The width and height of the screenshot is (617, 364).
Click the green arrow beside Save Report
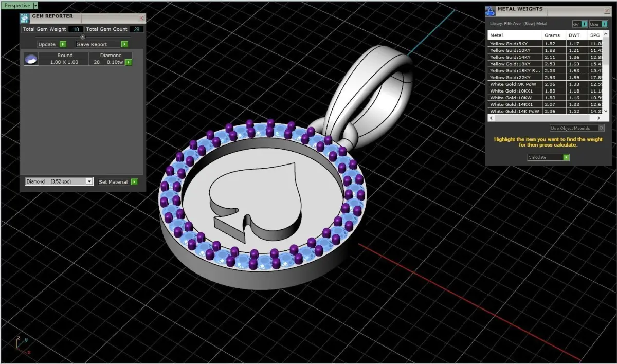point(124,44)
